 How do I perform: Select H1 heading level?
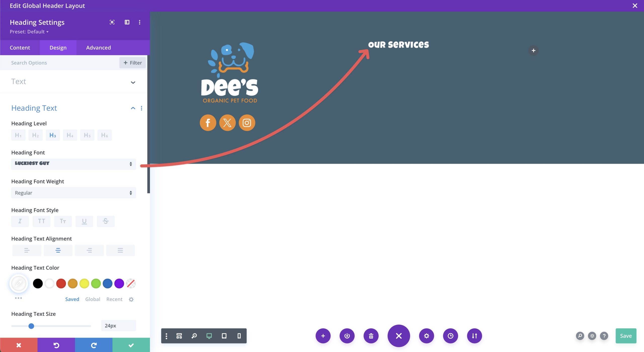pos(18,135)
